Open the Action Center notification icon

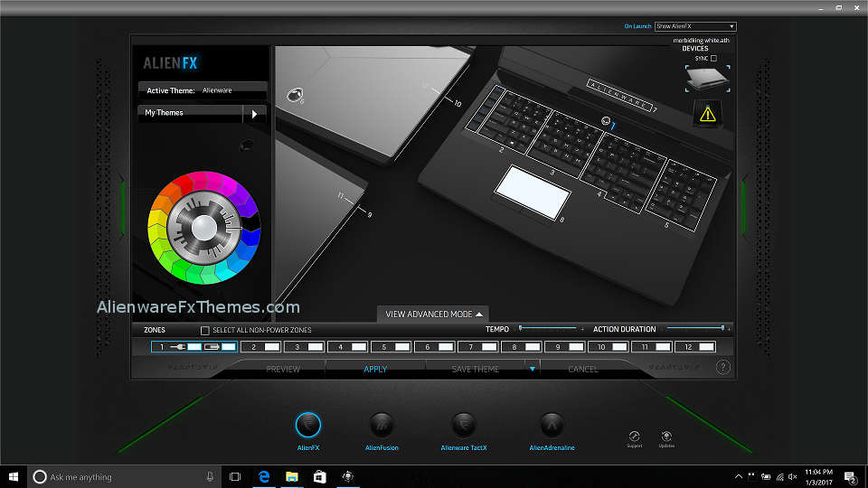851,477
